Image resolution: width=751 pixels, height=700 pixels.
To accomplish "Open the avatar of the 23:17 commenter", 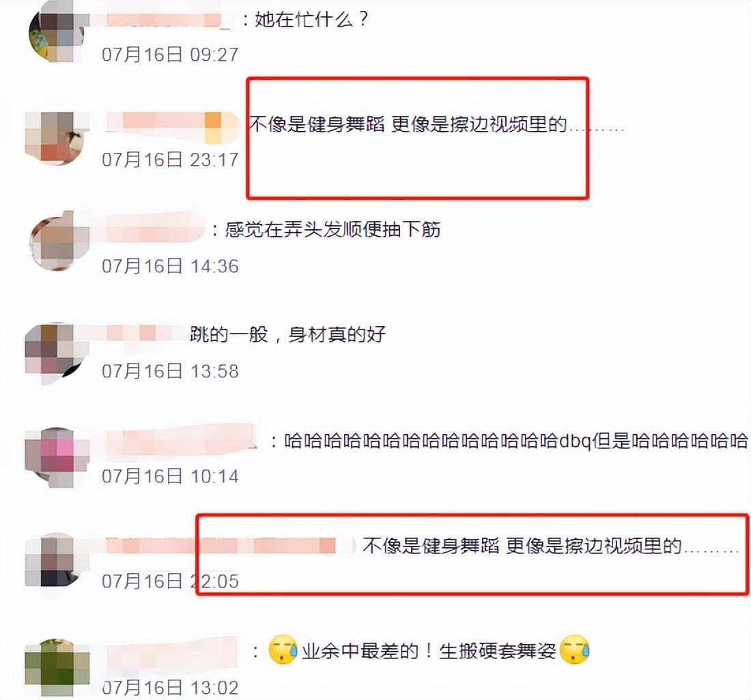I will coord(57,138).
